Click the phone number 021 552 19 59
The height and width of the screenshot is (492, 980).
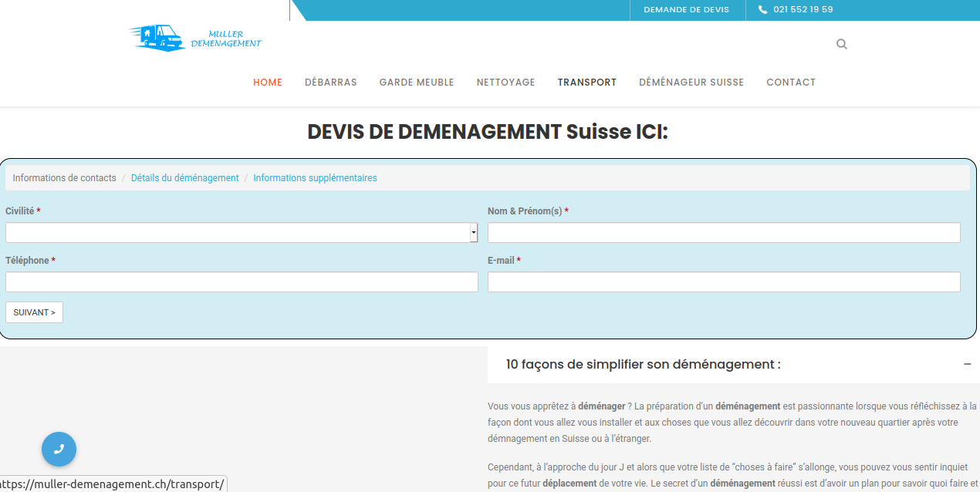pos(803,10)
